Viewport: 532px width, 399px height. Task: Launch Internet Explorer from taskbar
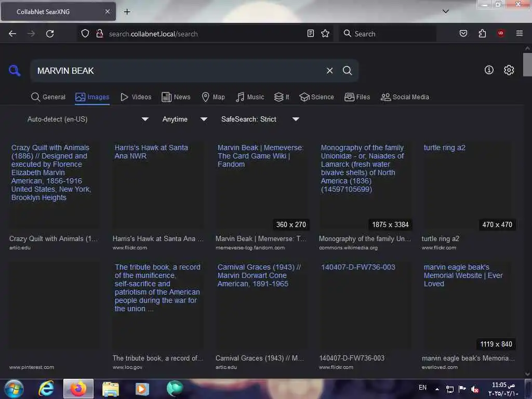46,389
